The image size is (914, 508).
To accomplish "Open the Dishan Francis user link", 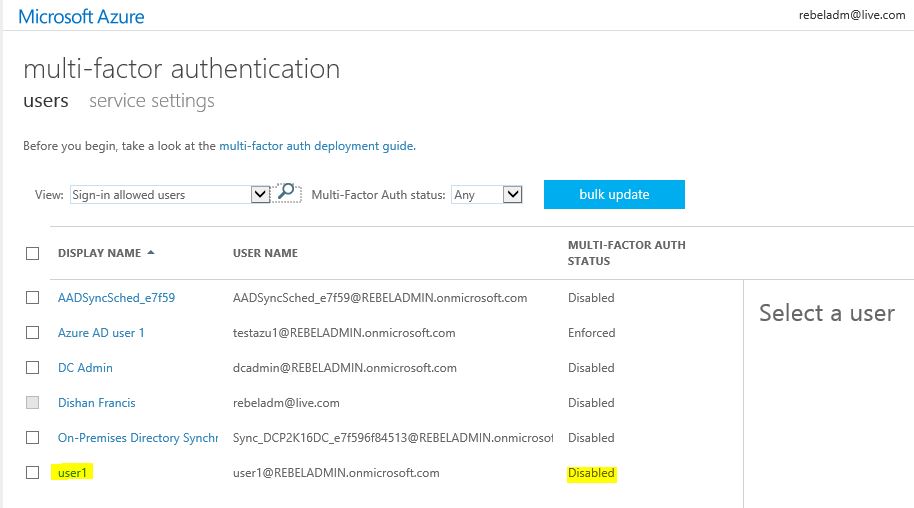I will pos(97,402).
